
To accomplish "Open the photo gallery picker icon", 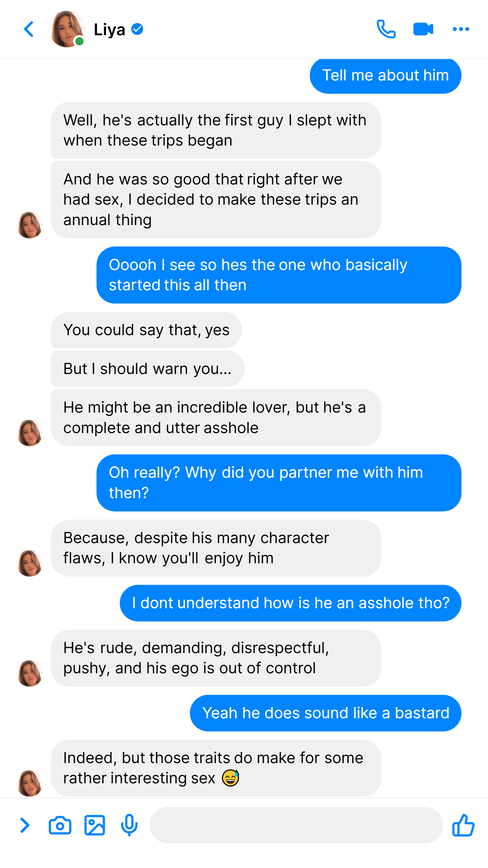I will click(95, 825).
